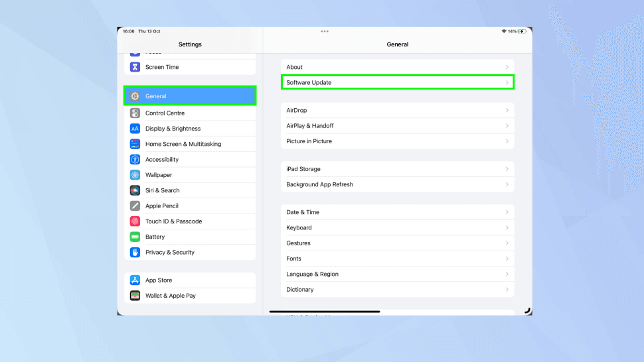Open Accessibility settings

coord(190,160)
